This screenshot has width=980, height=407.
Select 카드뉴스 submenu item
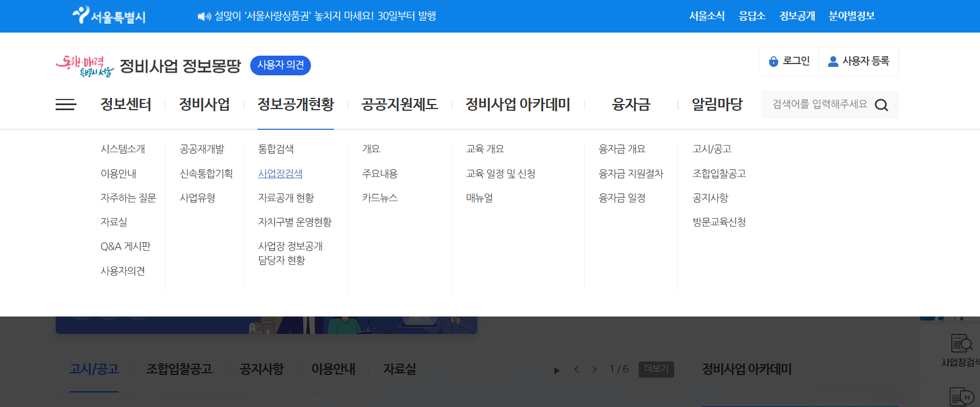point(380,198)
